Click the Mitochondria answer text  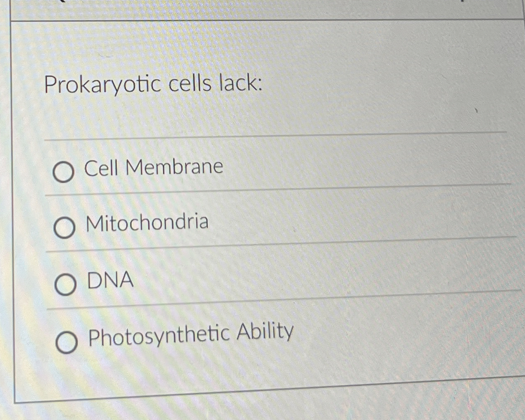pyautogui.click(x=147, y=223)
